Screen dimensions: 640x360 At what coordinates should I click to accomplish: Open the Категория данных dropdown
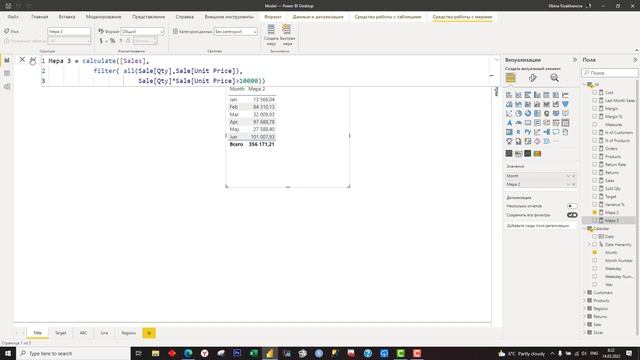236,31
